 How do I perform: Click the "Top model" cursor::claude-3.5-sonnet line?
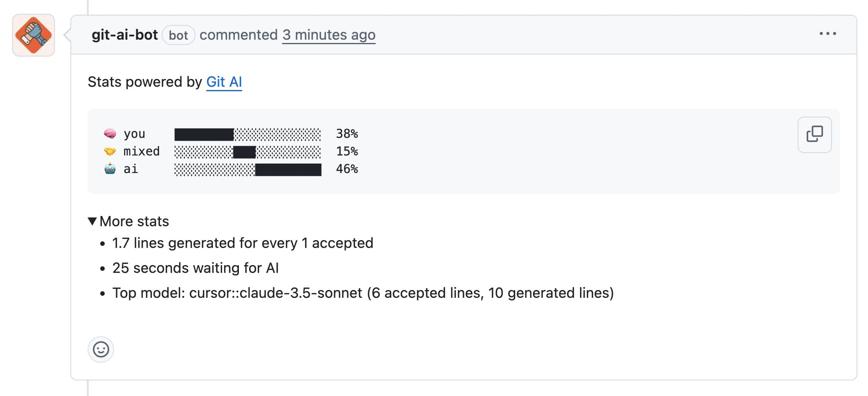(363, 293)
